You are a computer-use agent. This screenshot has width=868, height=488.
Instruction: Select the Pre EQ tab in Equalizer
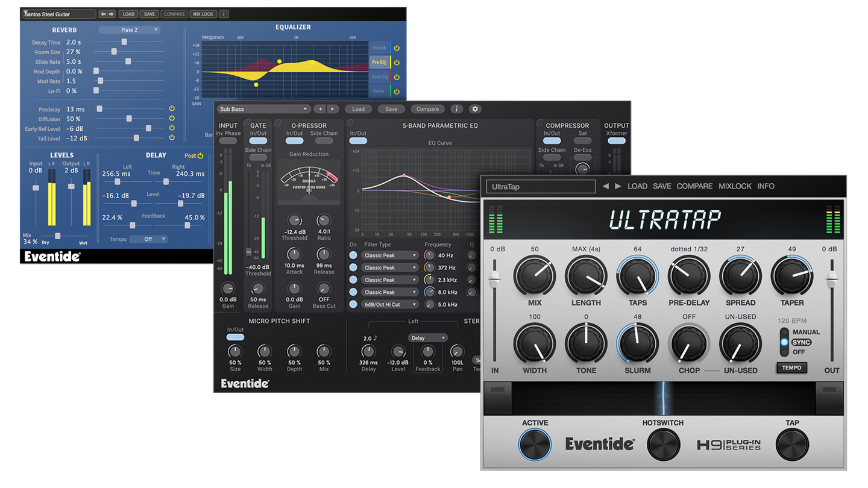(379, 62)
